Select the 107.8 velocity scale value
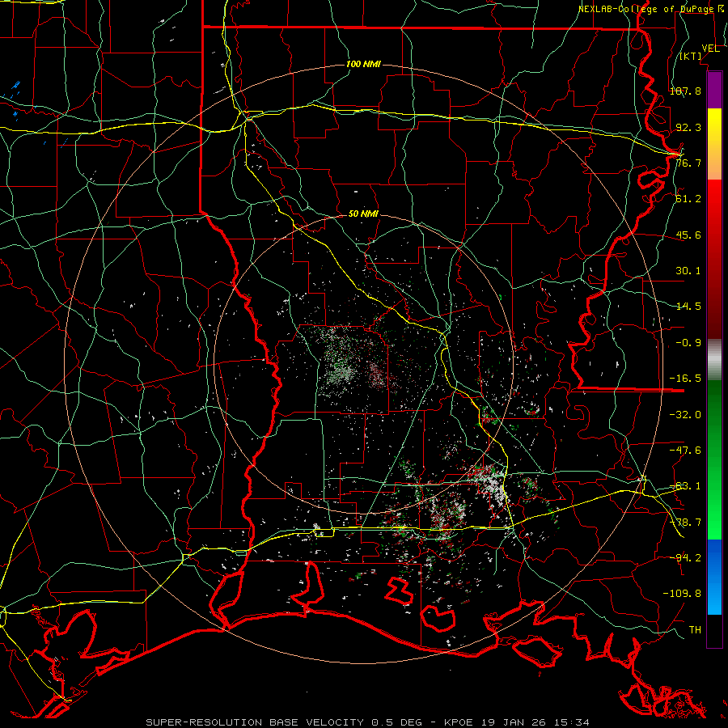728x728 pixels. 685,91
